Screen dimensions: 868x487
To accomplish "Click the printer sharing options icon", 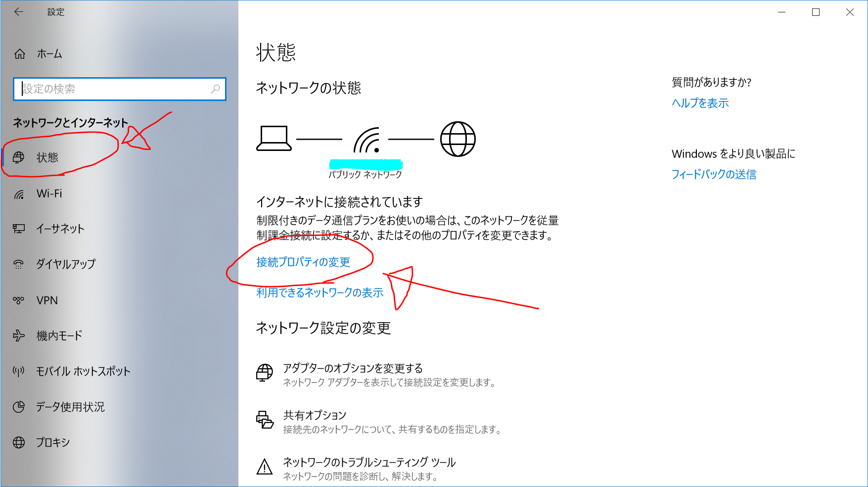I will [x=265, y=420].
